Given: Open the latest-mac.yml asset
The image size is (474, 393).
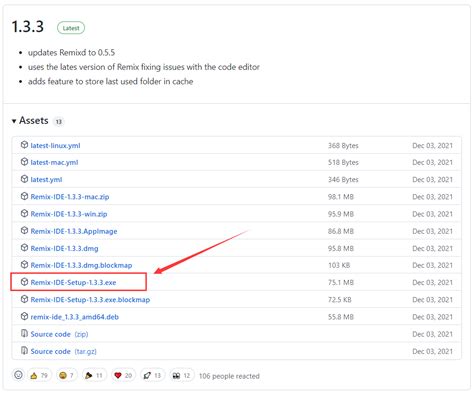Looking at the screenshot, I should point(54,162).
